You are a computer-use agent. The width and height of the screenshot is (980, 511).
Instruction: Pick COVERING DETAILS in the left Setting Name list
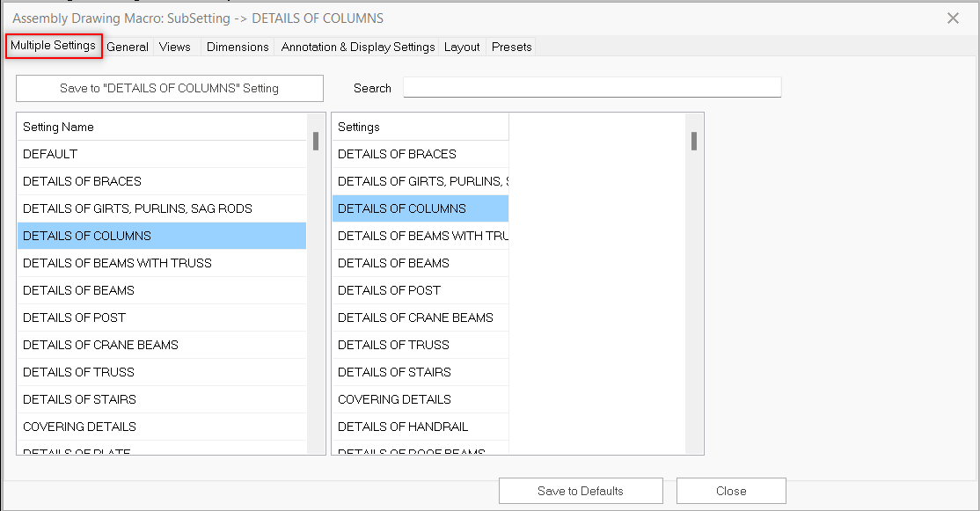point(79,427)
